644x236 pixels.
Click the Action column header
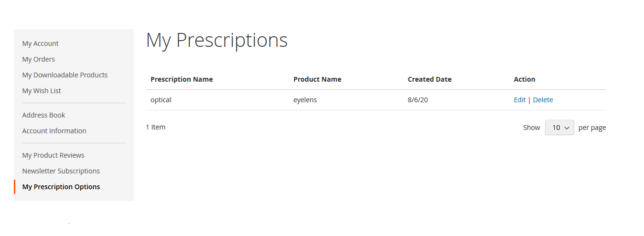[x=525, y=79]
